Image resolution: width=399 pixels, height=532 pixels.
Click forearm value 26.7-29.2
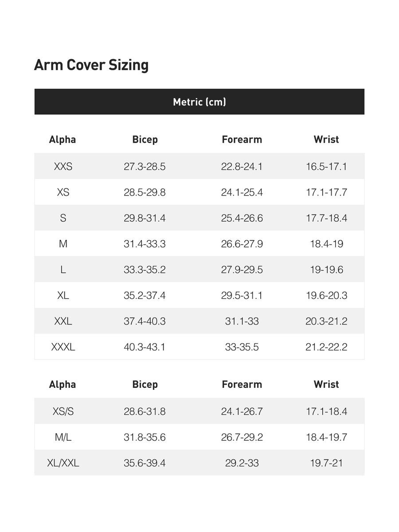(242, 437)
